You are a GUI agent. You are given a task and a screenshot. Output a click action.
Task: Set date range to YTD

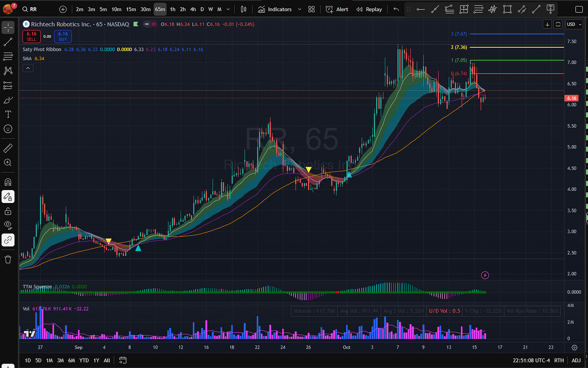click(84, 360)
